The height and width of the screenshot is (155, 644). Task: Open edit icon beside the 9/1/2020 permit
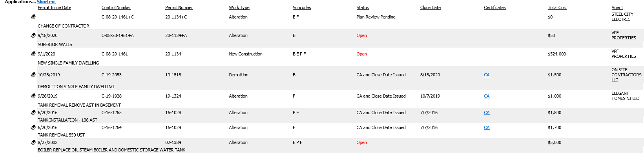(33, 54)
